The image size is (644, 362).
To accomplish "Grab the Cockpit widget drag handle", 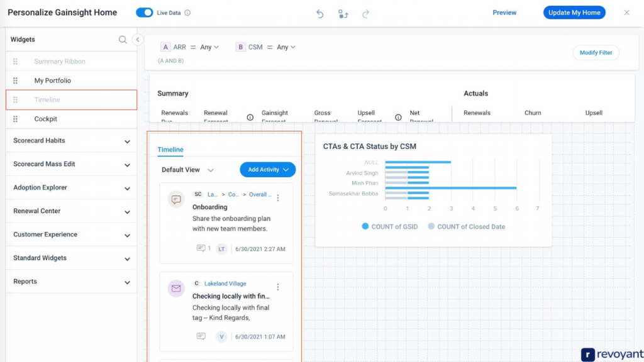I will tap(15, 119).
